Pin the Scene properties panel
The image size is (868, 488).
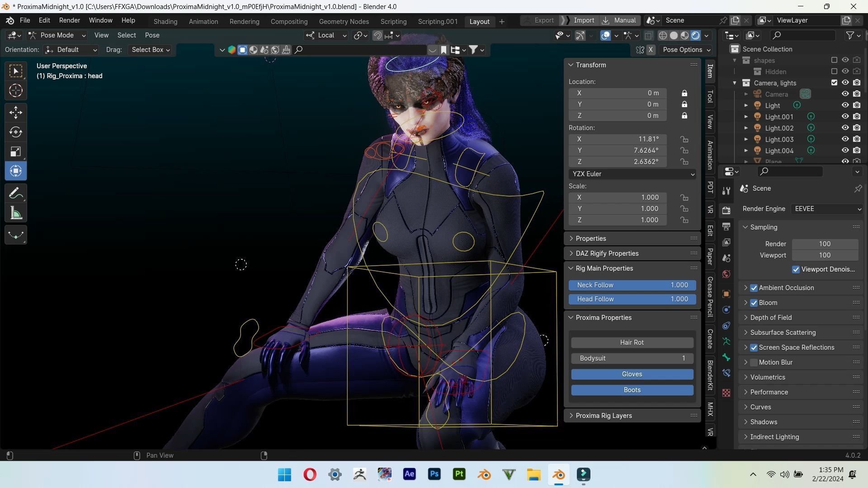pos(858,188)
